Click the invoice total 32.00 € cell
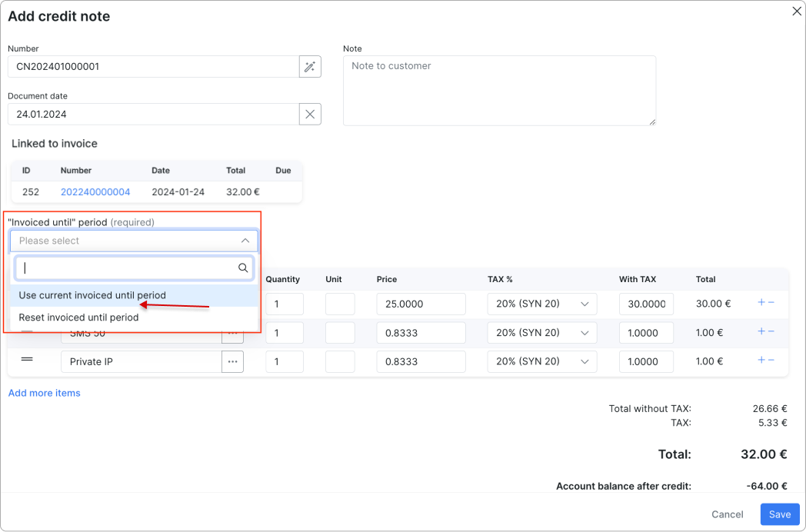Viewport: 806px width, 532px height. tap(243, 192)
